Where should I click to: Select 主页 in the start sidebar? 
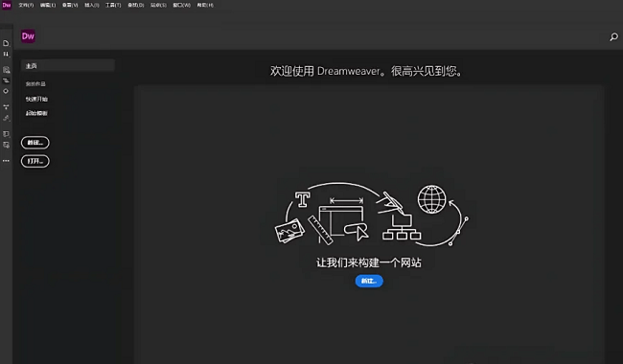68,66
